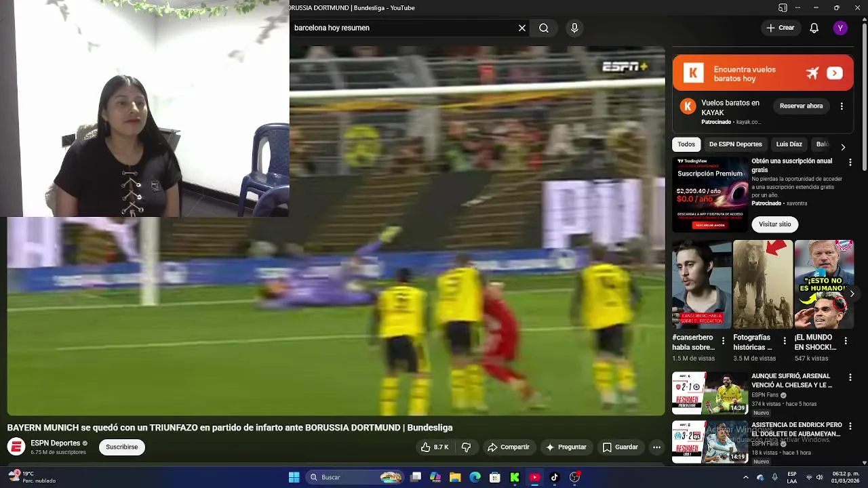Click the KAYAK round logo icon

[688, 106]
